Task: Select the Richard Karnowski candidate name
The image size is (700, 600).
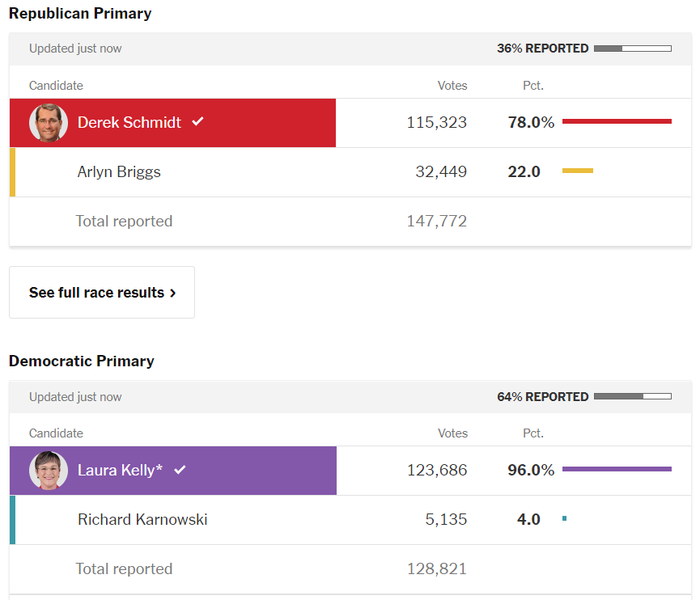Action: click(x=142, y=519)
